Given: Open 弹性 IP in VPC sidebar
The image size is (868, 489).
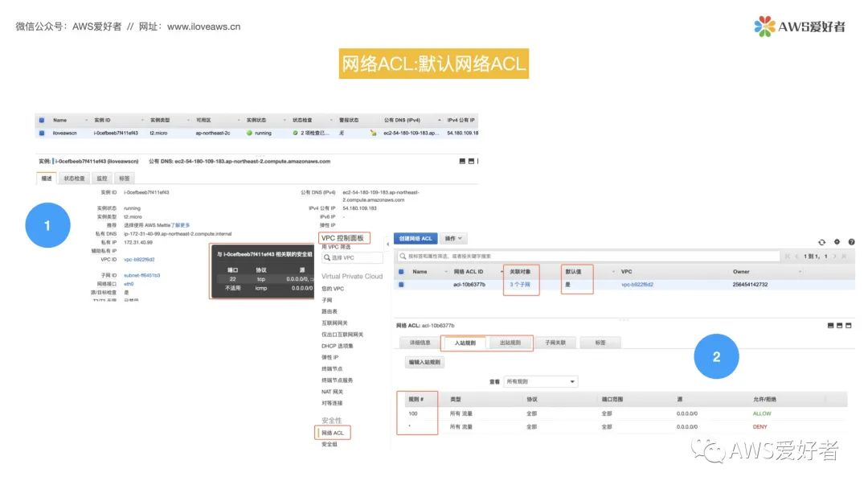Looking at the screenshot, I should 330,358.
